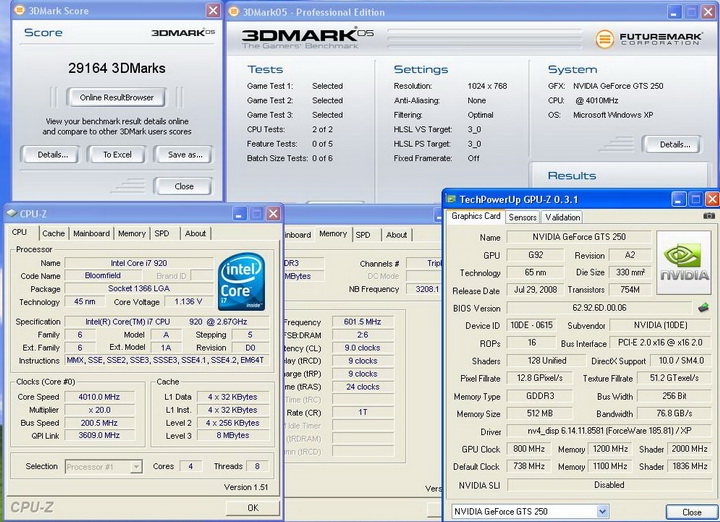Open the Processor #1 selection dropdown
The width and height of the screenshot is (720, 522).
pos(136,467)
